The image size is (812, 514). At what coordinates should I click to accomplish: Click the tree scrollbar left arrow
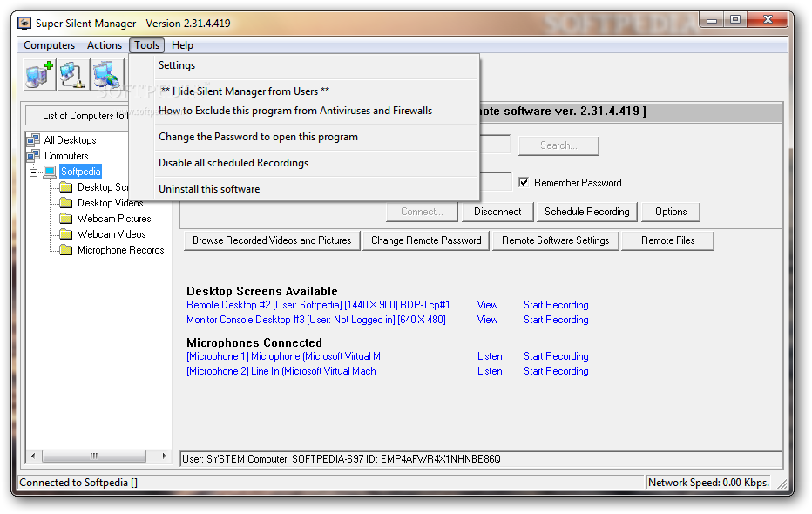click(33, 456)
